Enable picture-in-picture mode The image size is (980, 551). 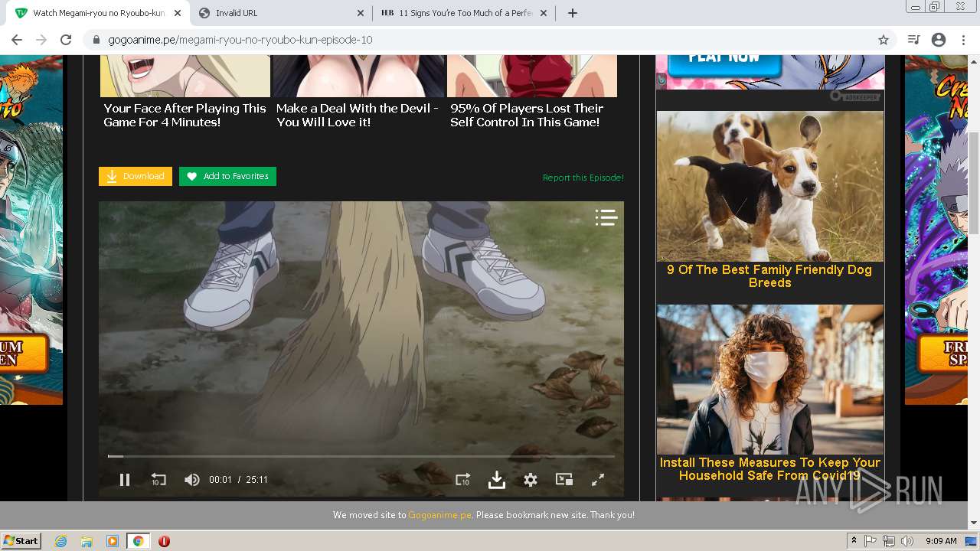[x=564, y=480]
